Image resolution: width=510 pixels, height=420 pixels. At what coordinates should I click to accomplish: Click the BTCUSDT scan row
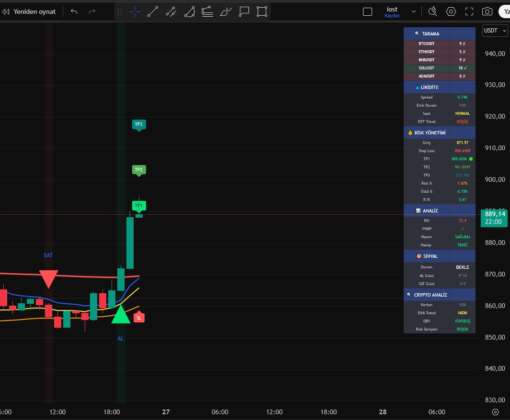440,44
